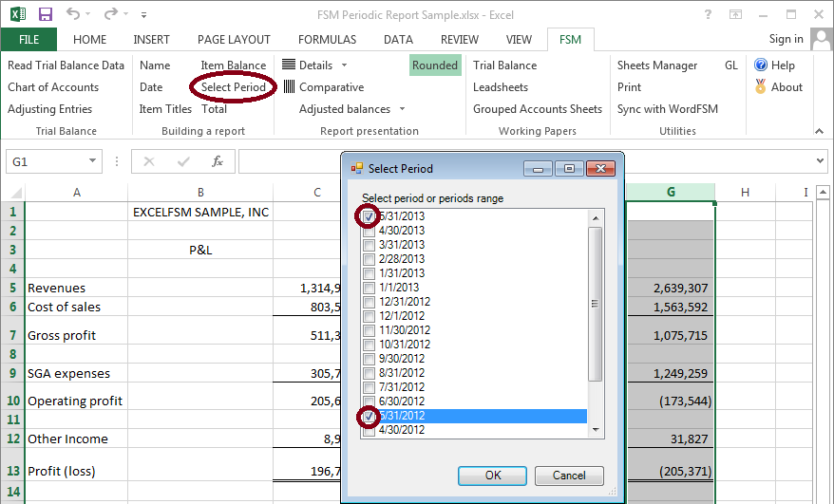Click Select Period in Building a report
Image resolution: width=834 pixels, height=504 pixels.
(233, 86)
